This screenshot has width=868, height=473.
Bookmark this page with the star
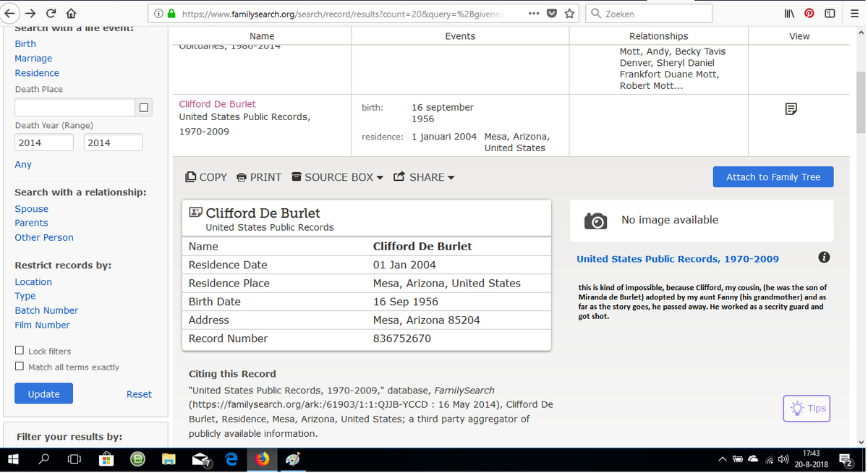[x=570, y=13]
